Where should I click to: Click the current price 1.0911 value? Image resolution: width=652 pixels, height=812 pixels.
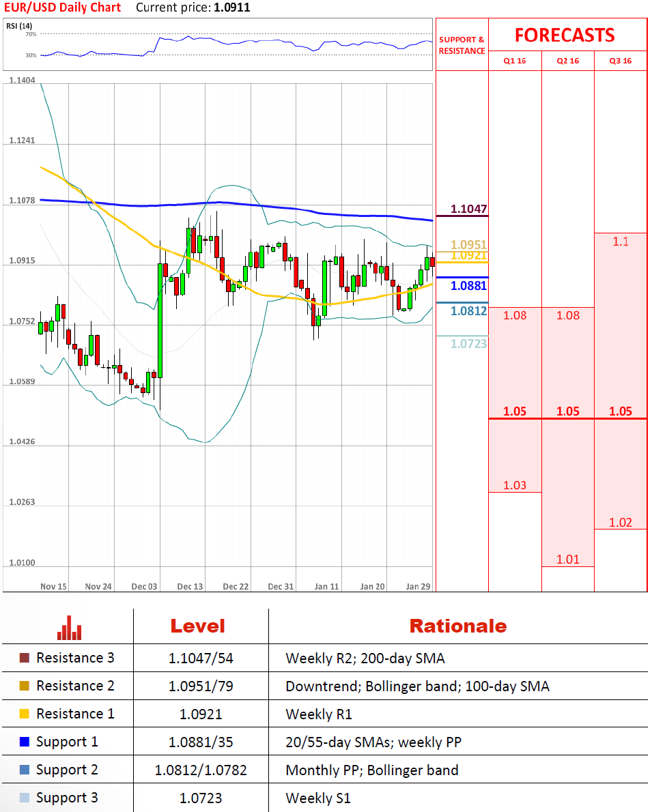click(x=231, y=8)
